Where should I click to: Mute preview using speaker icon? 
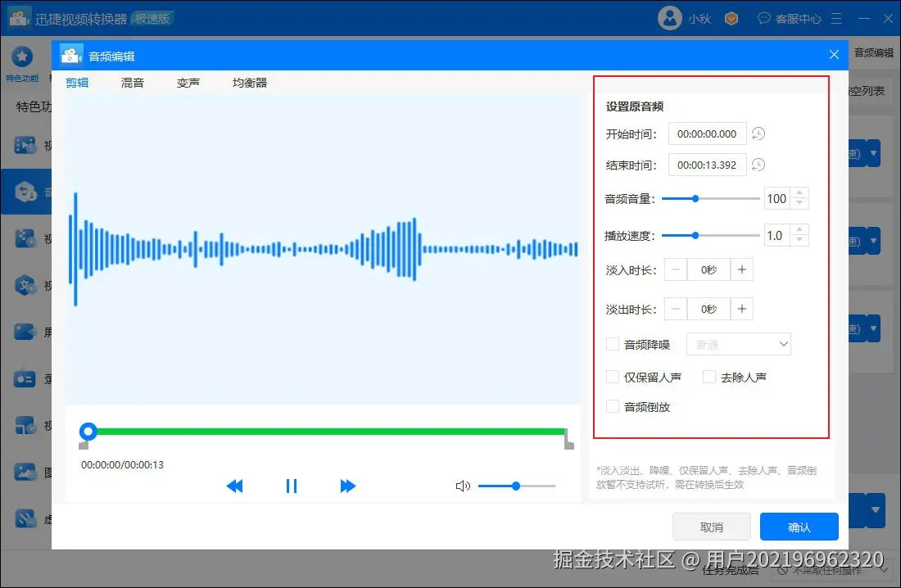[463, 486]
